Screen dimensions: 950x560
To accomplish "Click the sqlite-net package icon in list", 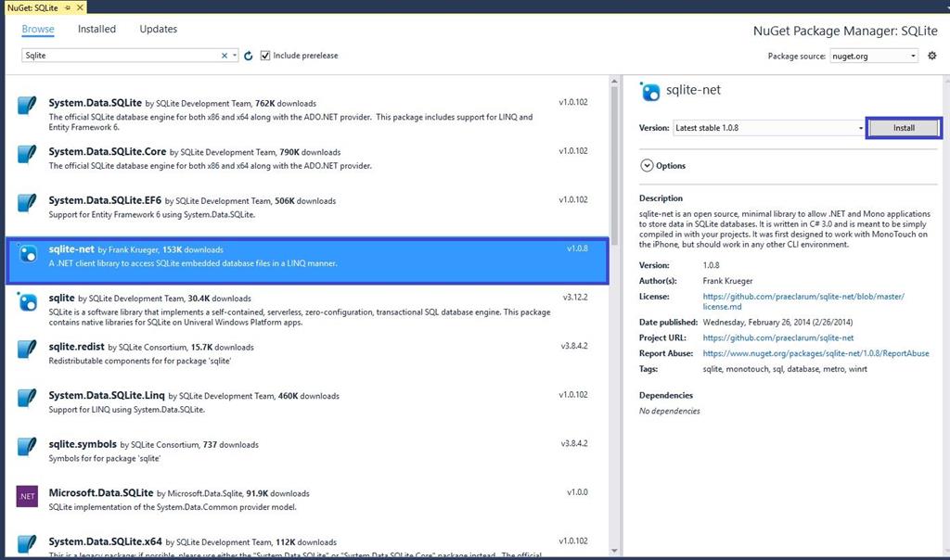I will 27,253.
